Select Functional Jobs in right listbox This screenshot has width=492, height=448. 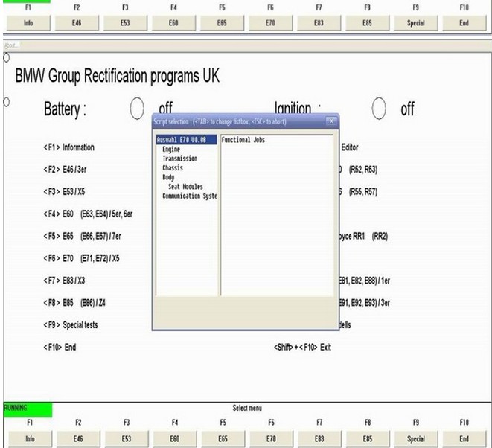point(243,140)
